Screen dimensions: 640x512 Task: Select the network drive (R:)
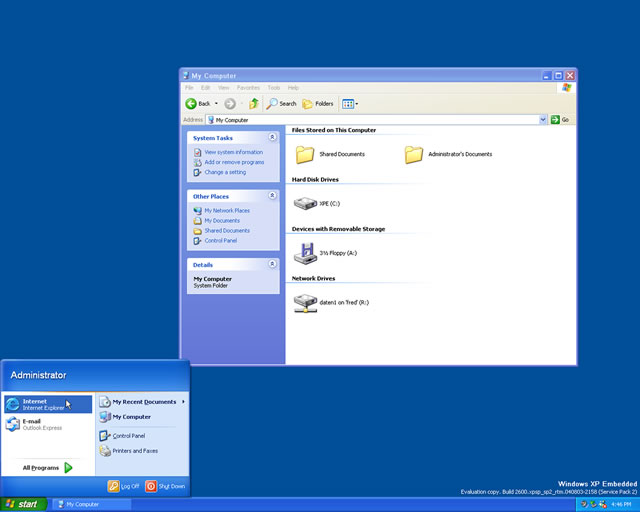coord(331,303)
